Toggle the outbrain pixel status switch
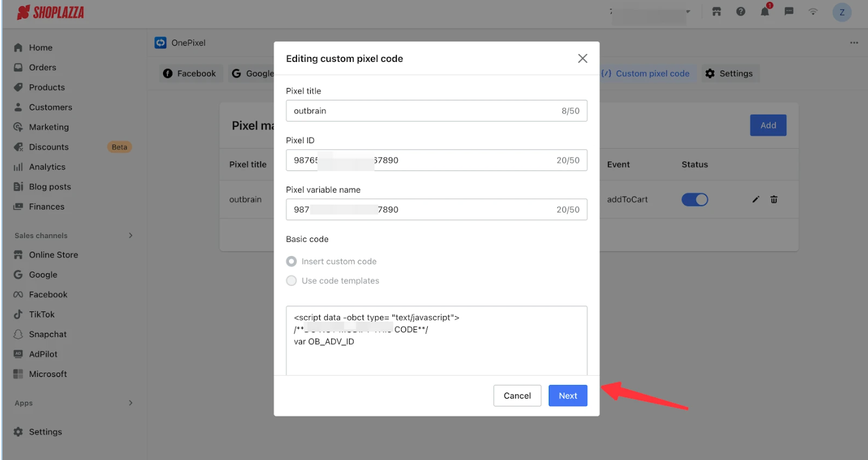Screen dimensions: 868x460 tap(694, 200)
